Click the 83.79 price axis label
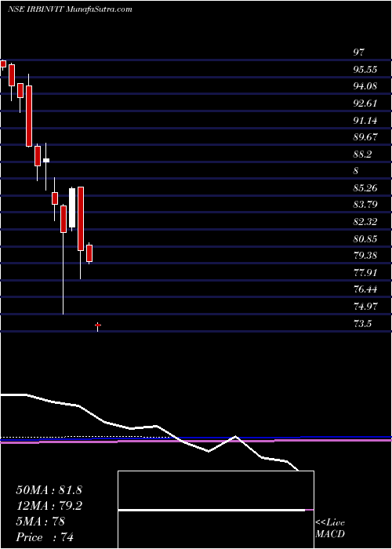This screenshot has height=549, width=392. tap(365, 205)
